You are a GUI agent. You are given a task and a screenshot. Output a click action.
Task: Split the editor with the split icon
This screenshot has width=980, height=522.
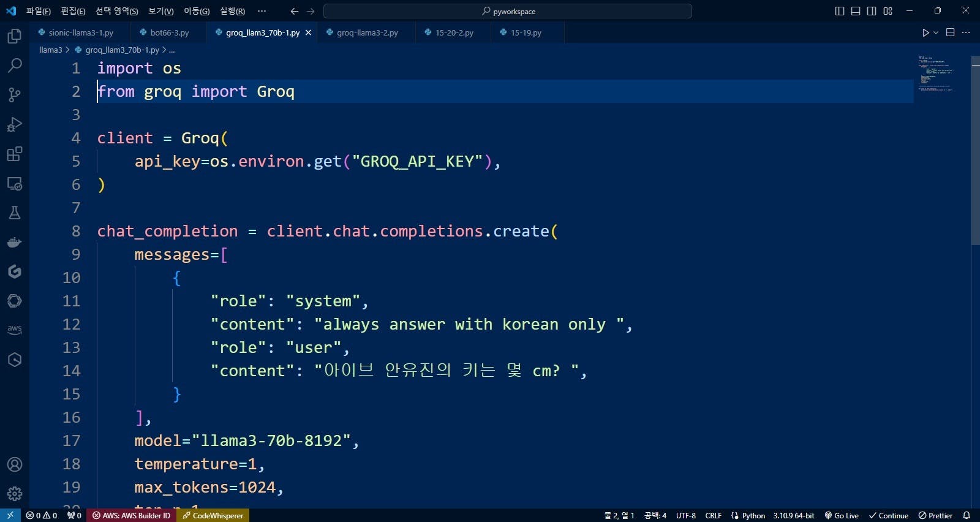(951, 32)
